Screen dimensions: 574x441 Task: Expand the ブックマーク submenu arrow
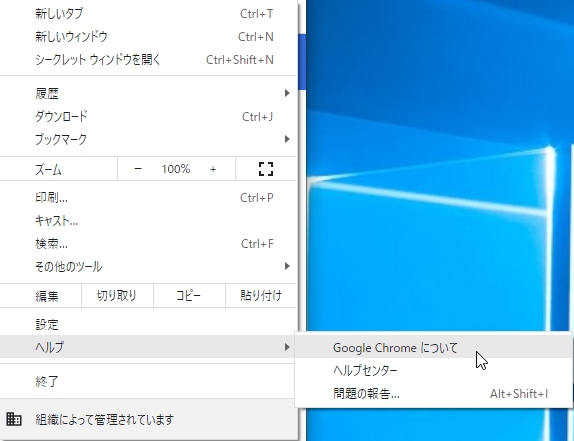(x=287, y=139)
